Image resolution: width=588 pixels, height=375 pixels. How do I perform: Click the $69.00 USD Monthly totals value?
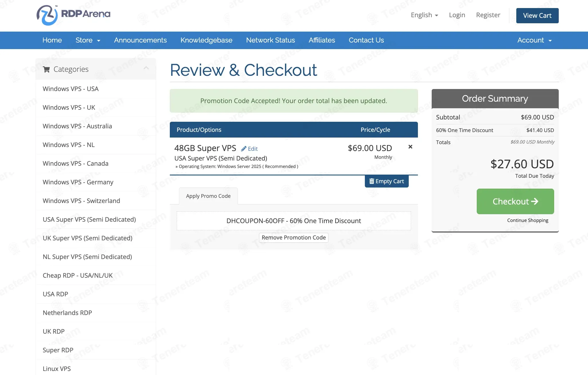pos(532,142)
